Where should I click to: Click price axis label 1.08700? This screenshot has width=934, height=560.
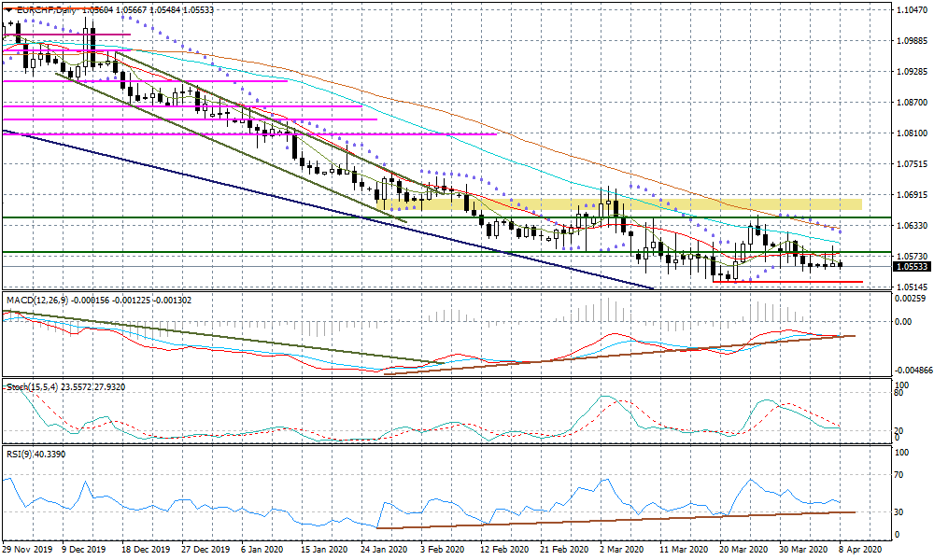tap(912, 103)
